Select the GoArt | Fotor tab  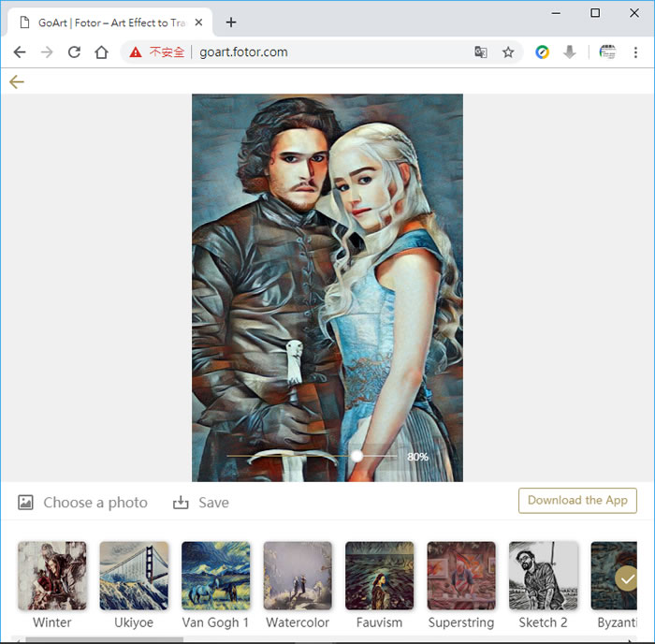(x=109, y=22)
